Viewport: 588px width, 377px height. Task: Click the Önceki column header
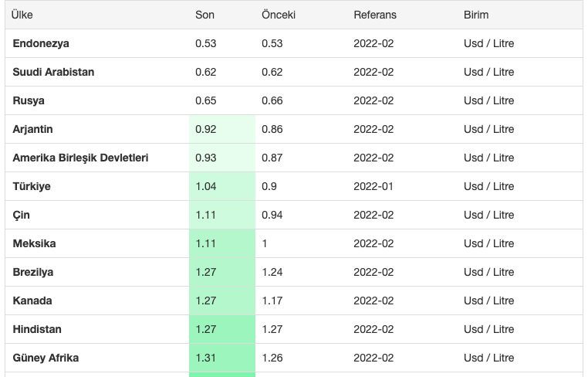[279, 15]
